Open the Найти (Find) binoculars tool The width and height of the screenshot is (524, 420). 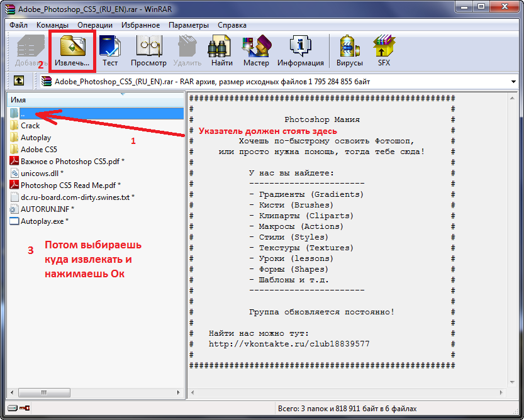point(222,50)
